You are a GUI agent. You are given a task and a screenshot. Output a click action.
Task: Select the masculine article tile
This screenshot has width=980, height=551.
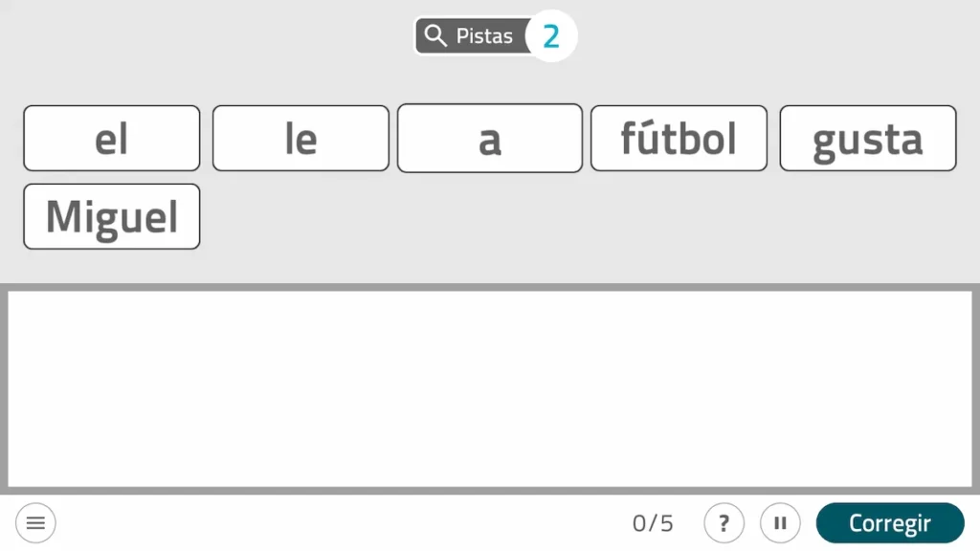[112, 139]
